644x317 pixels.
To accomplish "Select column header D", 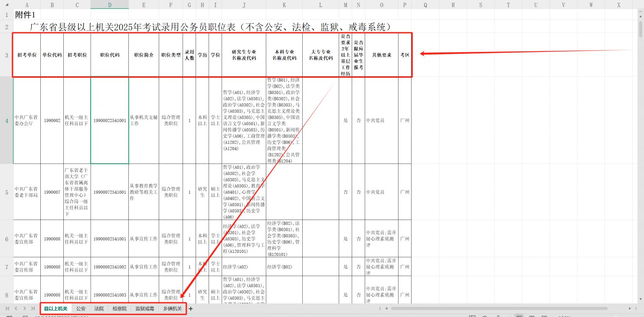I will pos(109,5).
